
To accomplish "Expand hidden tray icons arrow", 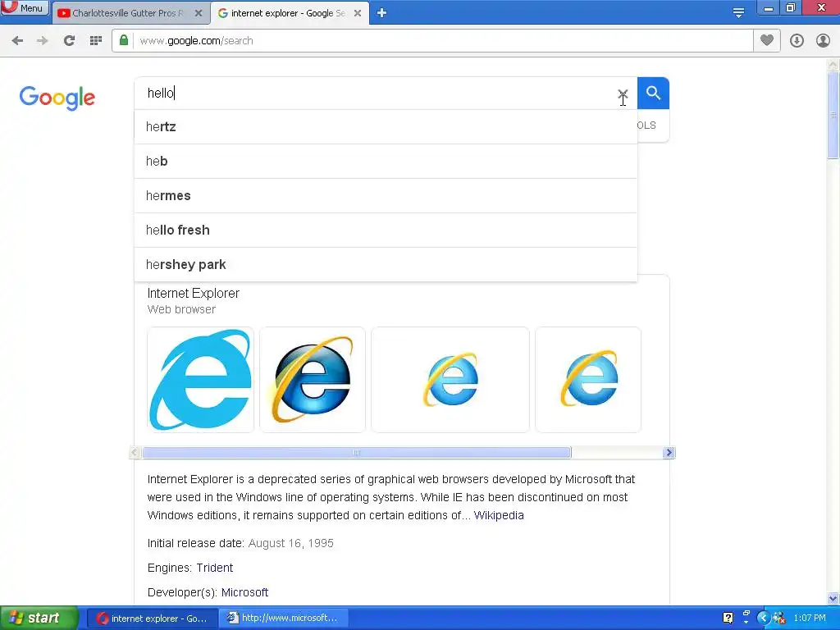I will click(x=764, y=618).
